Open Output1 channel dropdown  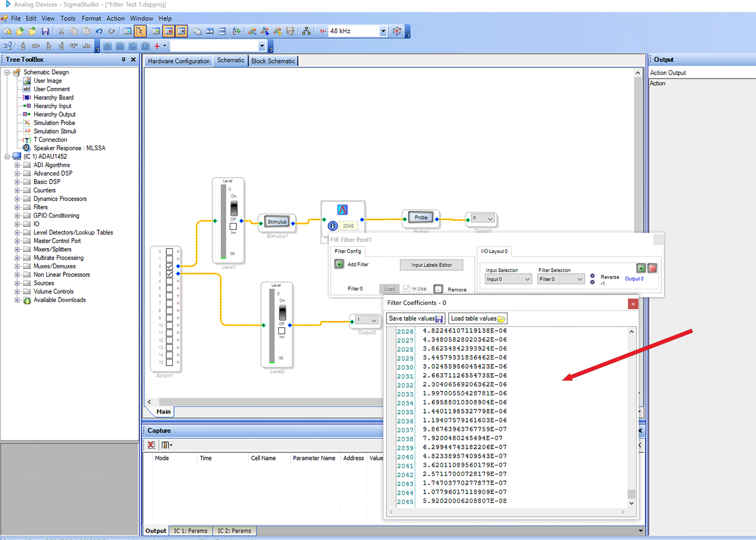point(482,218)
